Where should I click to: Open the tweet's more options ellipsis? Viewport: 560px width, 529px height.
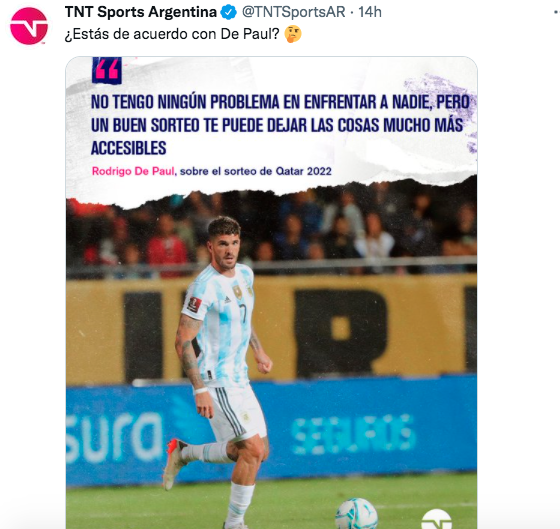pos(556,13)
